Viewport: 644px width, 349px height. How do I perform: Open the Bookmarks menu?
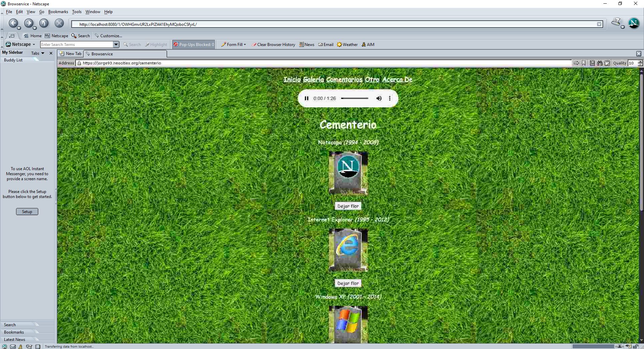click(x=58, y=12)
